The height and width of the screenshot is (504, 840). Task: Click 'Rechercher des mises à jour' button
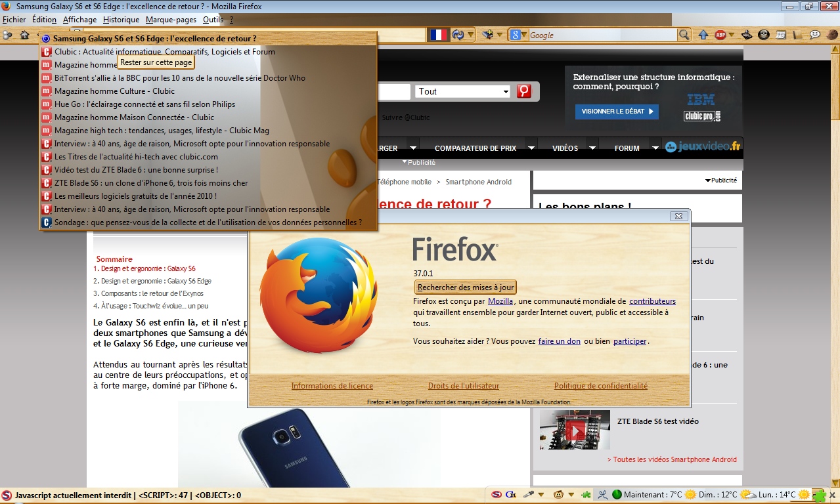tap(466, 287)
